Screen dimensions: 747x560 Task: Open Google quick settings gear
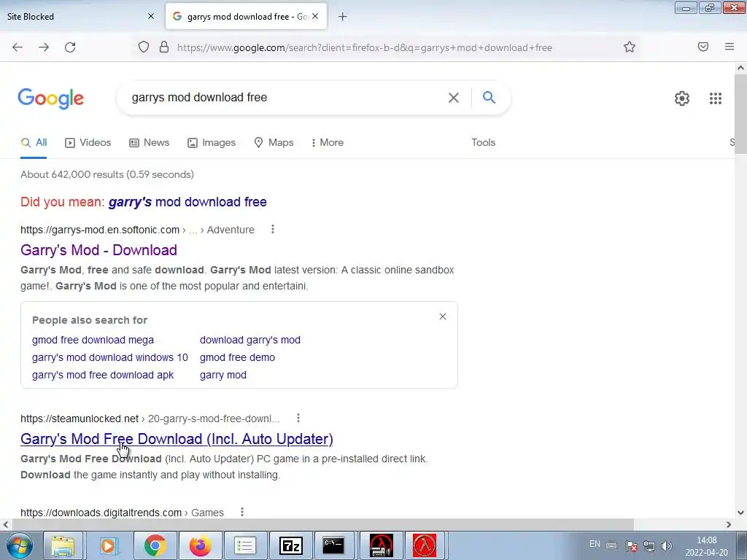682,98
